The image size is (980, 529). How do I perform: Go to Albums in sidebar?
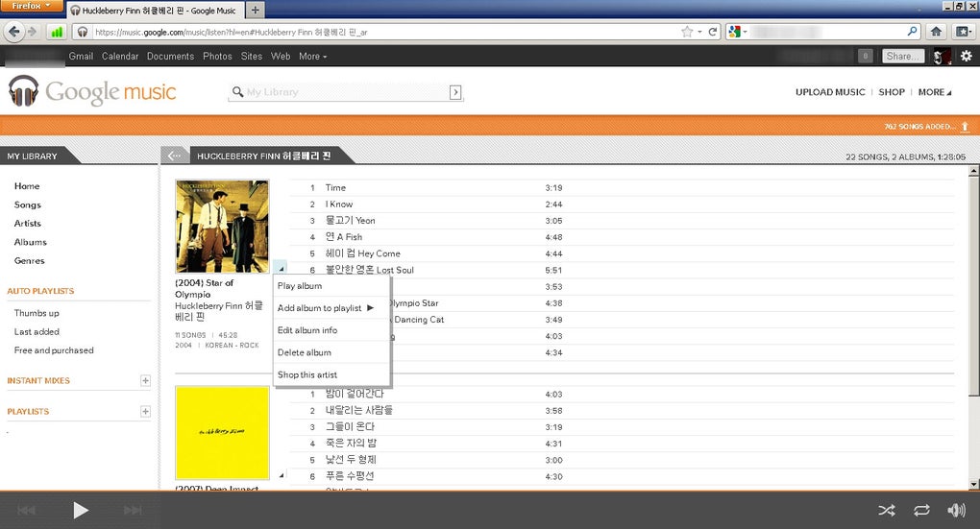[x=30, y=242]
